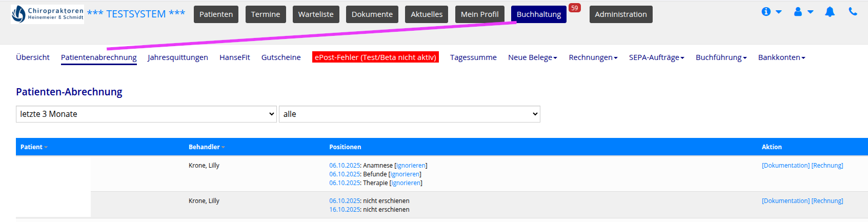Ignore the Anamnese position
The height and width of the screenshot is (222, 868).
411,166
